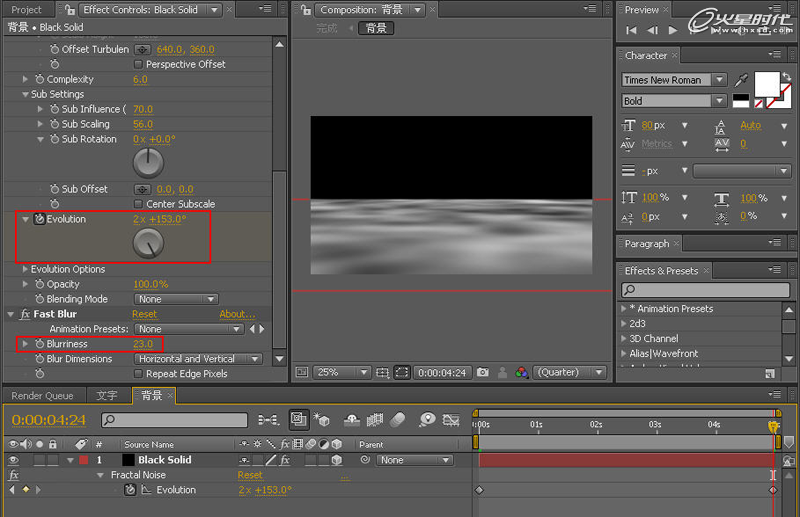Click Blurriness value 23.0
Image resolution: width=800 pixels, height=517 pixels.
(x=143, y=344)
